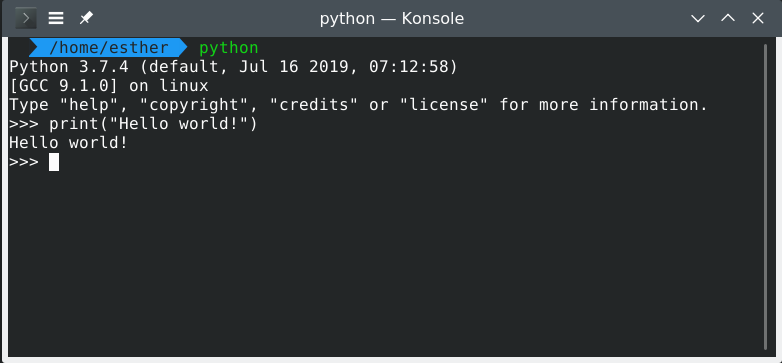Image resolution: width=782 pixels, height=363 pixels.
Task: Toggle the pin on all desktops icon
Action: 86,19
